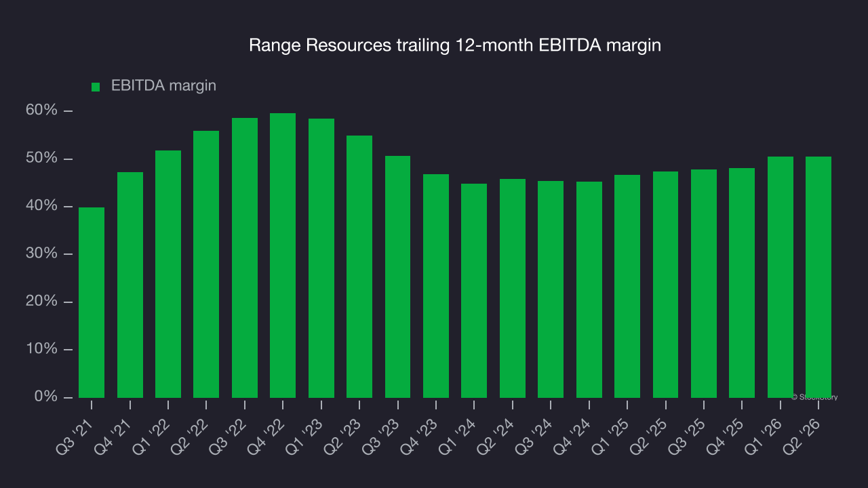Click the 60% y-axis label
The width and height of the screenshot is (868, 488).
[x=41, y=110]
